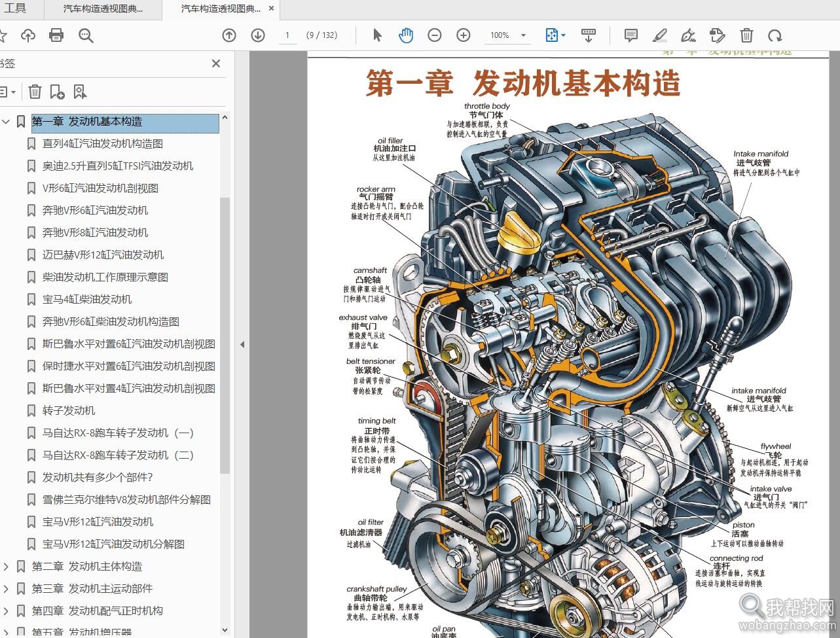Open the zoom percentage dropdown

click(x=523, y=35)
